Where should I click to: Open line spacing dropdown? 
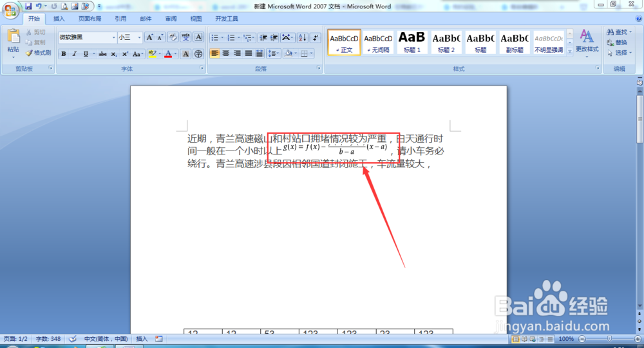click(x=273, y=53)
